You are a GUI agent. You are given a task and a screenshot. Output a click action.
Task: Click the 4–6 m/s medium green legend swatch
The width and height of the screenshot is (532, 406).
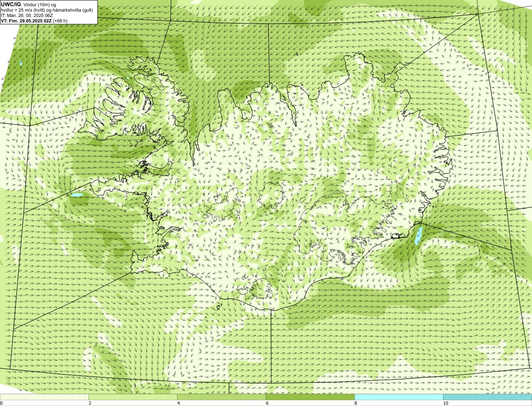(222, 397)
